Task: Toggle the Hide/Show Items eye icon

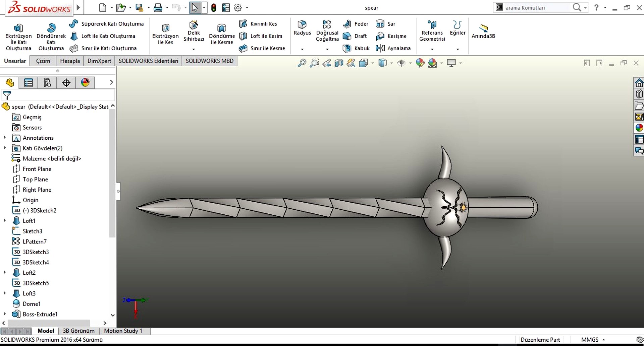Action: (x=401, y=63)
